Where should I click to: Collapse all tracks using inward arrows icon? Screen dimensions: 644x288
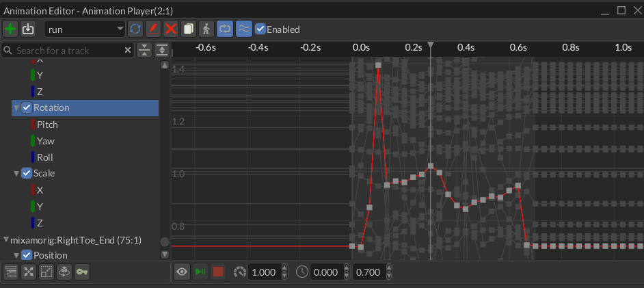coord(144,51)
